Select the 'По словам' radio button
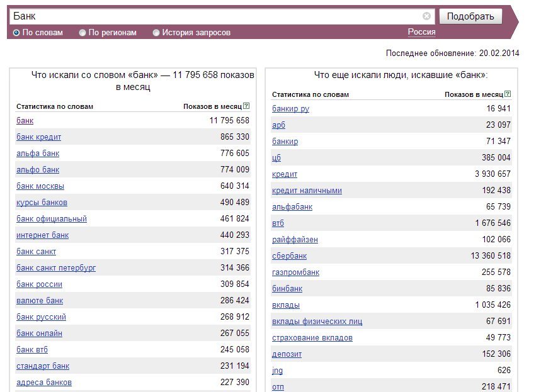541x392 pixels. pos(16,33)
